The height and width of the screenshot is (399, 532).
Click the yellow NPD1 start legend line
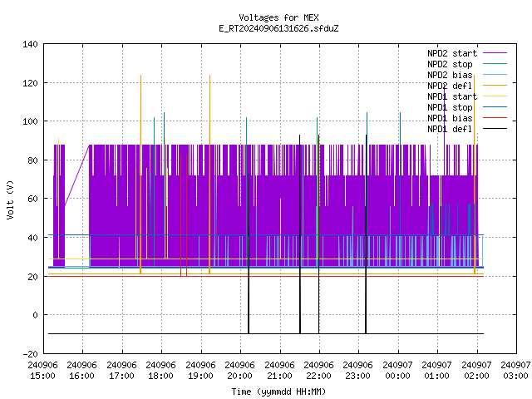495,96
